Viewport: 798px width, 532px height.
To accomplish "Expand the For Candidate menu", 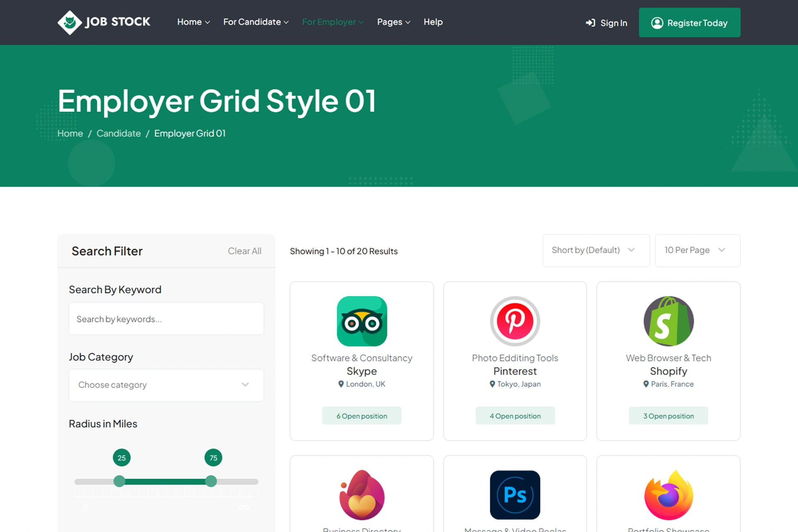I will [256, 22].
